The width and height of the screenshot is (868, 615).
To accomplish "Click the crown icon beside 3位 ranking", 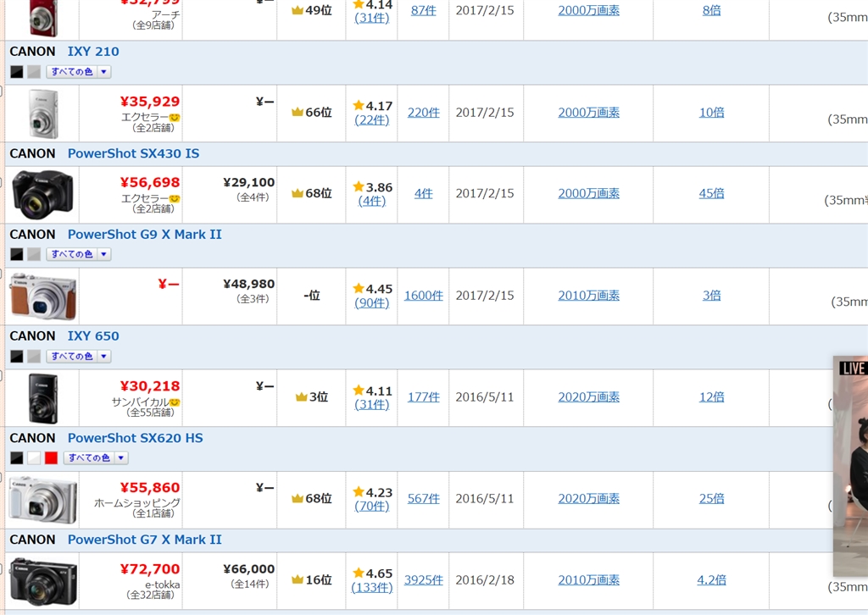I will coord(301,396).
